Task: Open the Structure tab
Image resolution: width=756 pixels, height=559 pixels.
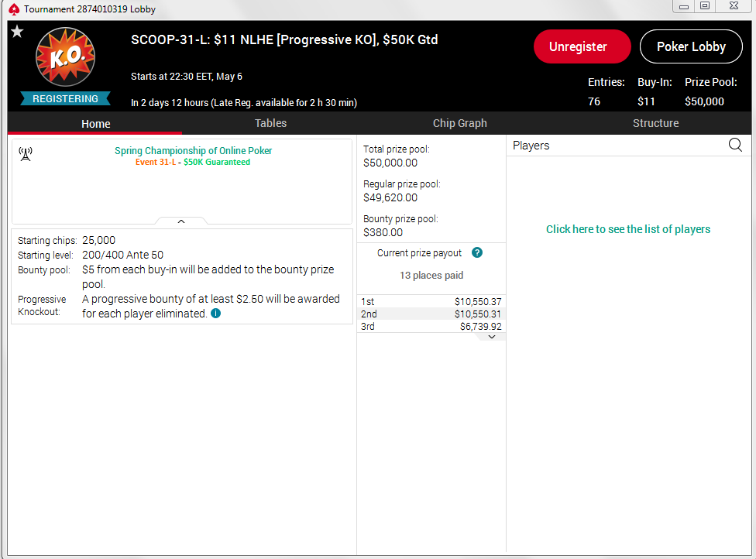Action: point(656,123)
